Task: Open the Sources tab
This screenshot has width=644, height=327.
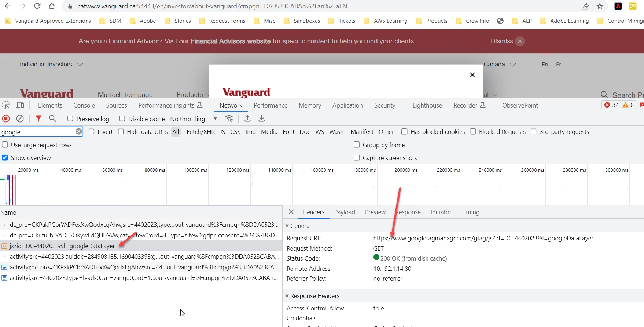Action: pos(117,105)
